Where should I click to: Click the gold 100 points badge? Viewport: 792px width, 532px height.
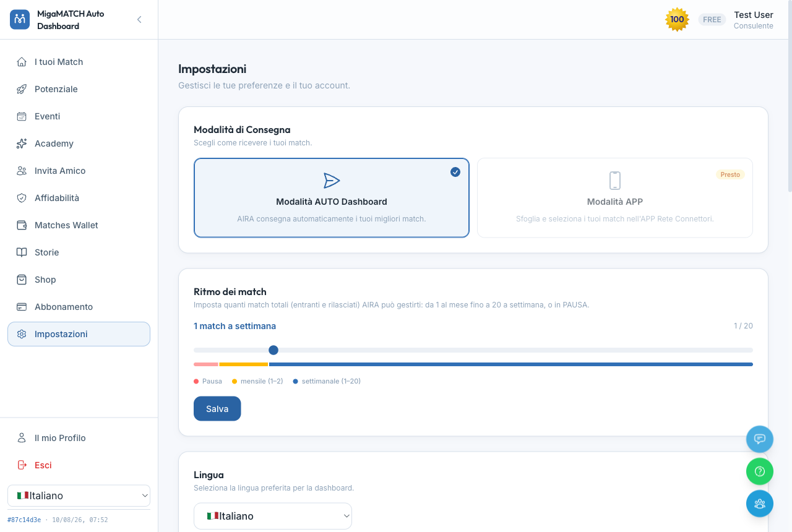tap(677, 20)
